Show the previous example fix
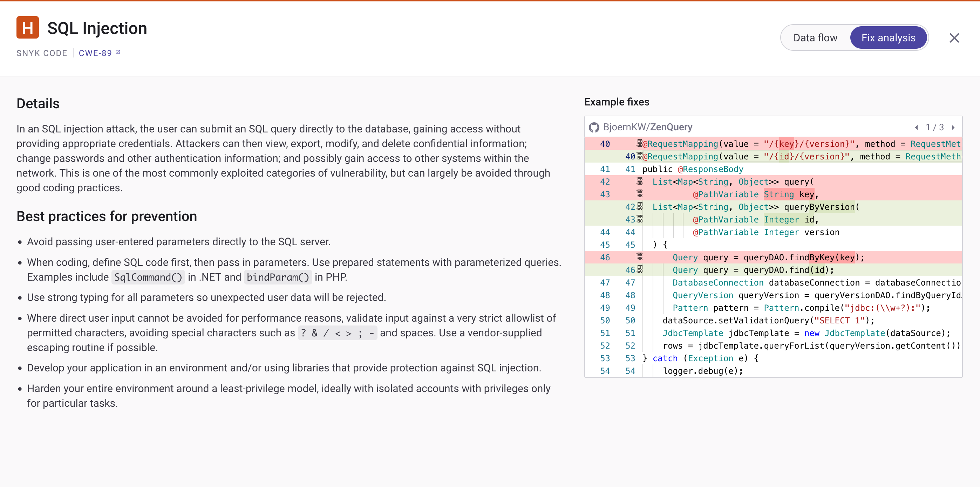980x487 pixels. click(917, 128)
